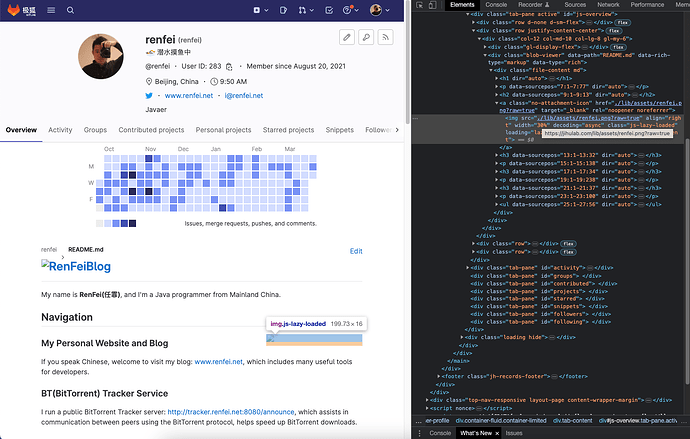Click the Edit profile pencil button

click(347, 37)
